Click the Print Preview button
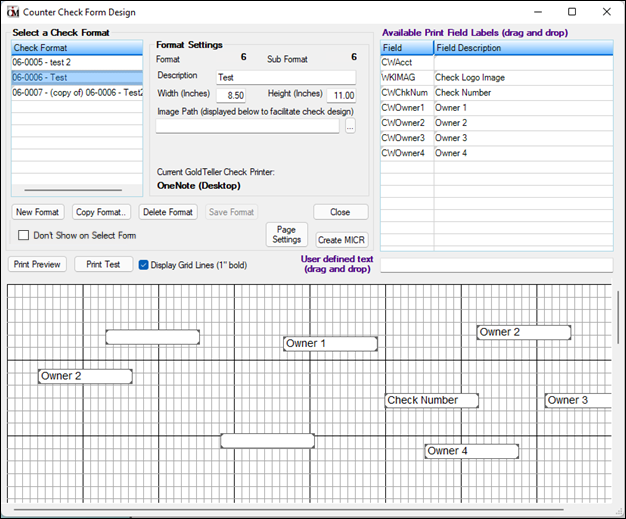This screenshot has height=519, width=626. pos(37,264)
